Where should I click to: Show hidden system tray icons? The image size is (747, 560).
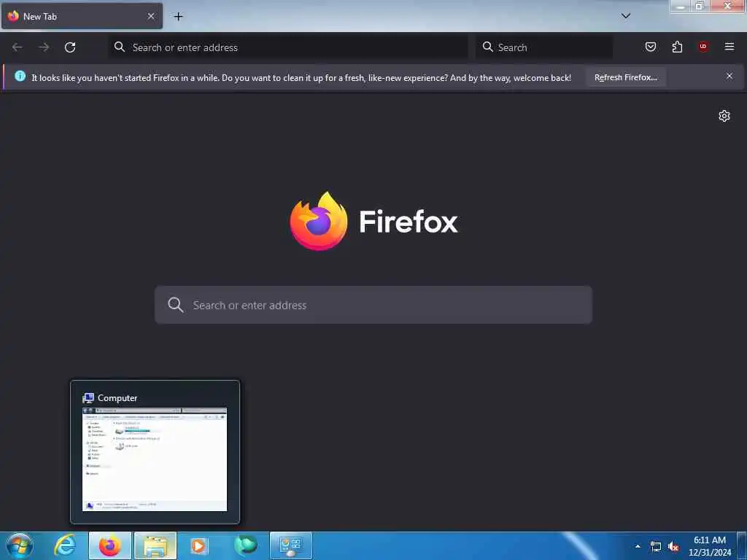tap(638, 547)
